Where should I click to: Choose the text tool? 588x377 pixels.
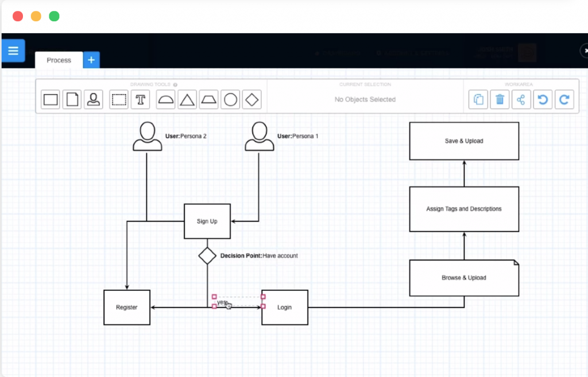pos(140,100)
